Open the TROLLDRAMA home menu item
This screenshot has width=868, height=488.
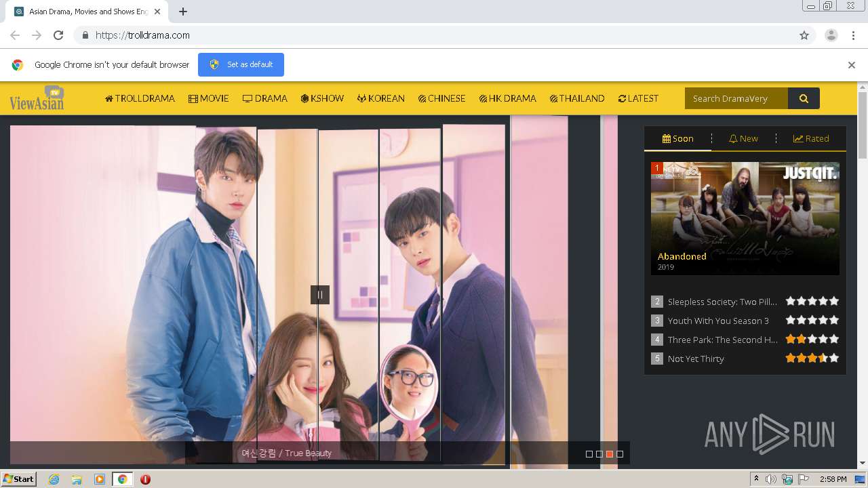140,99
